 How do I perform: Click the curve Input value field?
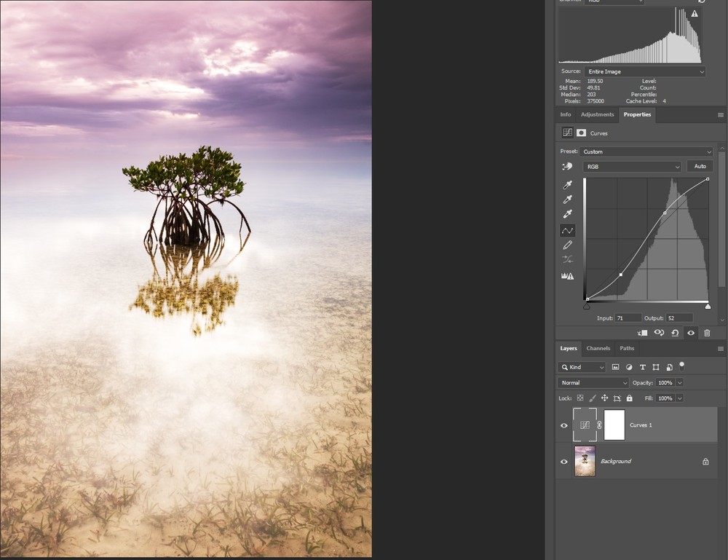(628, 318)
